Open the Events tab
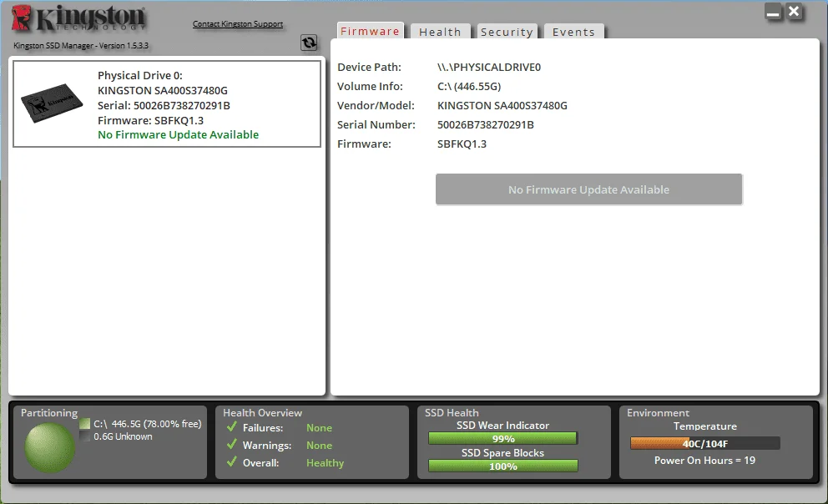 573,32
